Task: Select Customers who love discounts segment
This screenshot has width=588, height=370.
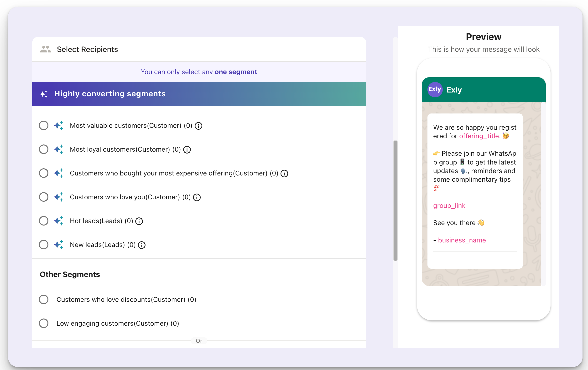Action: 44,299
